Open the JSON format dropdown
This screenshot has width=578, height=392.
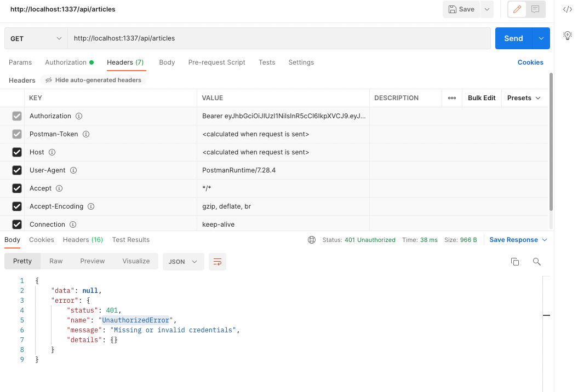(x=183, y=261)
